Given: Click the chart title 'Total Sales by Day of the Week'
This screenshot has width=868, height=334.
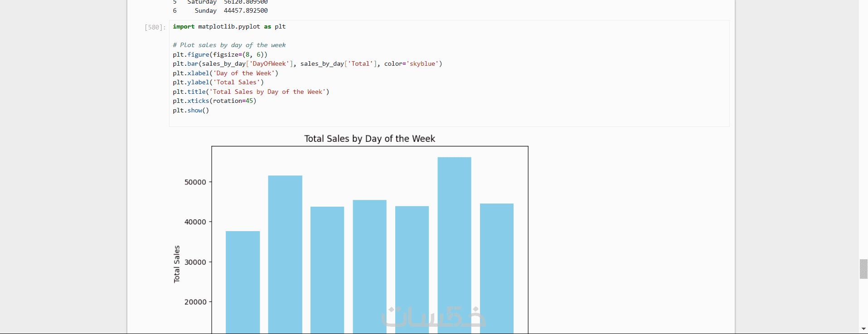Looking at the screenshot, I should pos(369,139).
